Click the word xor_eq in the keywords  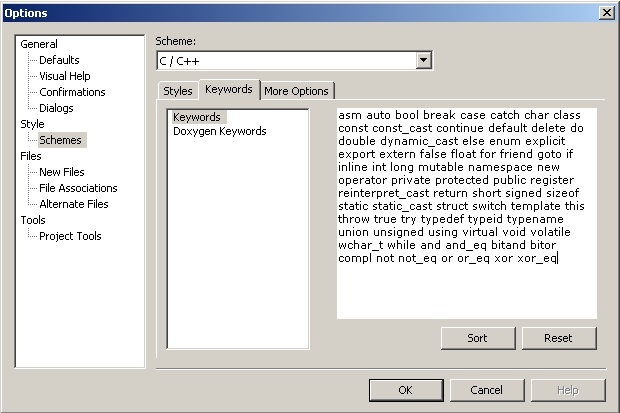click(537, 258)
